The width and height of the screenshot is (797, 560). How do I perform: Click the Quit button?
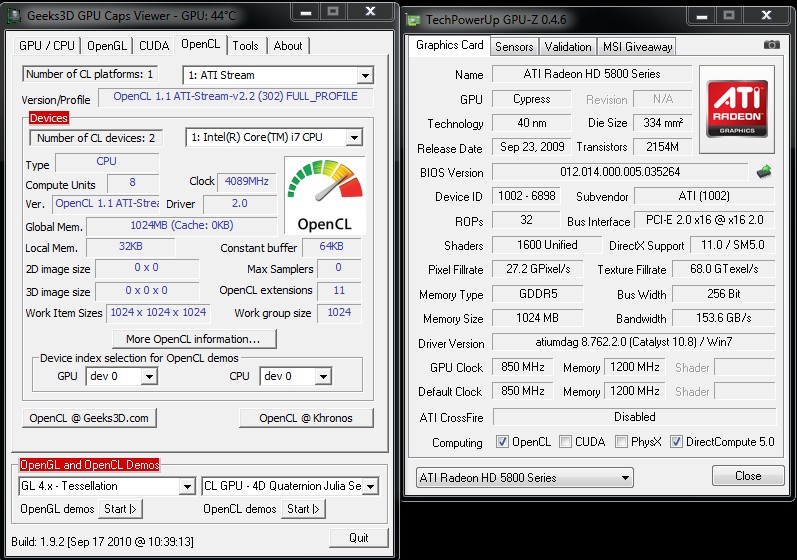coord(359,538)
